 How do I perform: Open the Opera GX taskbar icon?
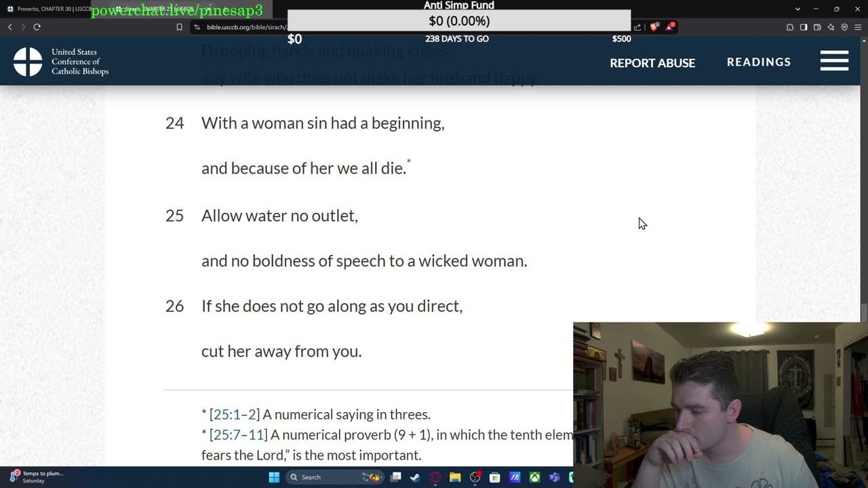(435, 477)
